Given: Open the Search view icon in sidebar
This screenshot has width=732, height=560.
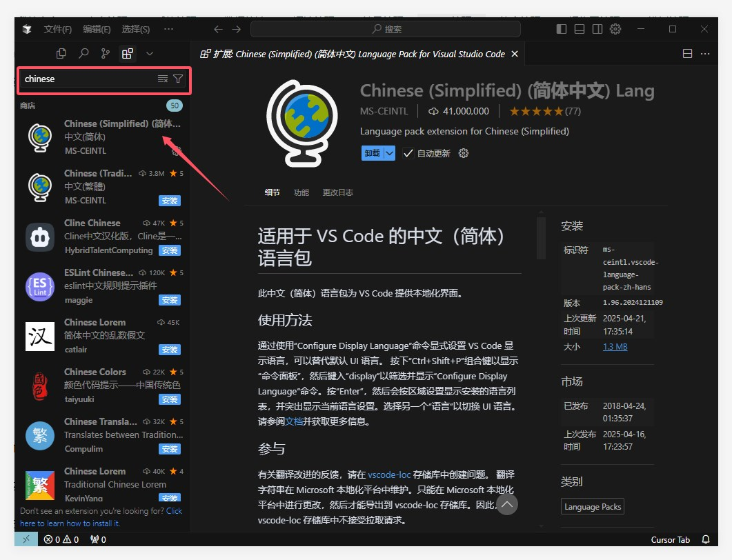Looking at the screenshot, I should click(x=83, y=53).
